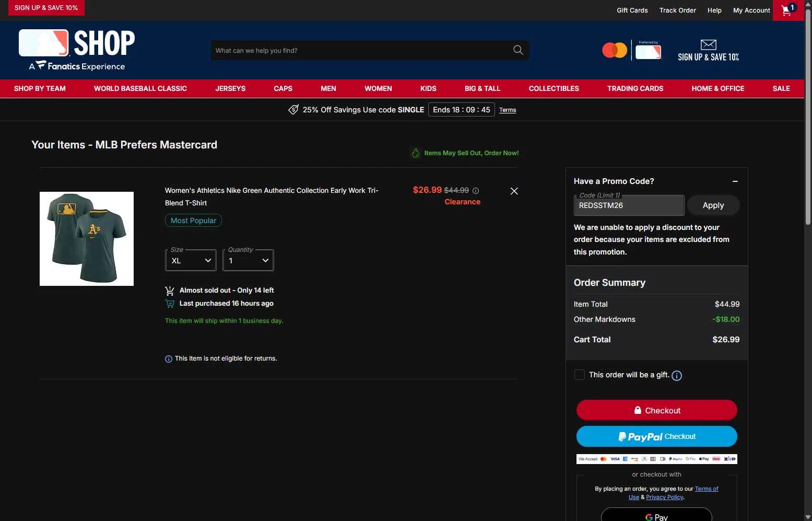The width and height of the screenshot is (812, 521).
Task: Open the Size dropdown
Action: [x=191, y=260]
